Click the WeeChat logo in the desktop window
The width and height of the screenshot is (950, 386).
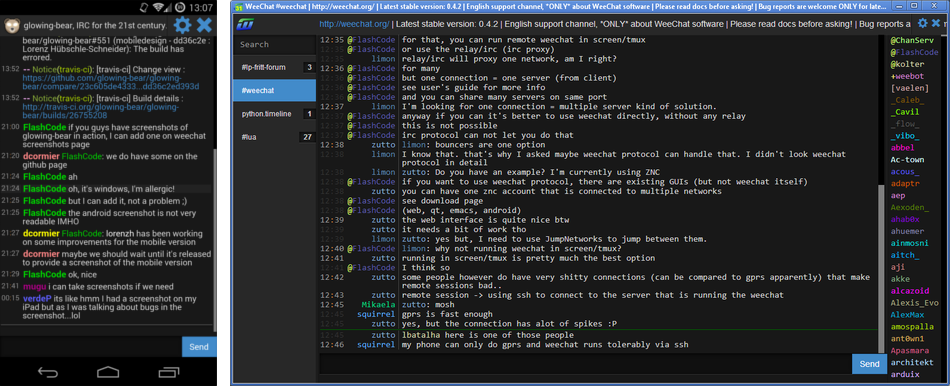pyautogui.click(x=245, y=25)
